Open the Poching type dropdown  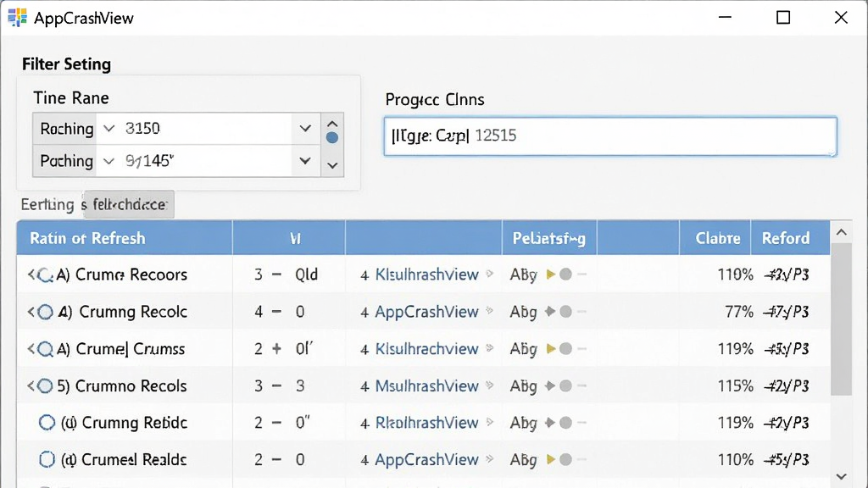tap(108, 161)
